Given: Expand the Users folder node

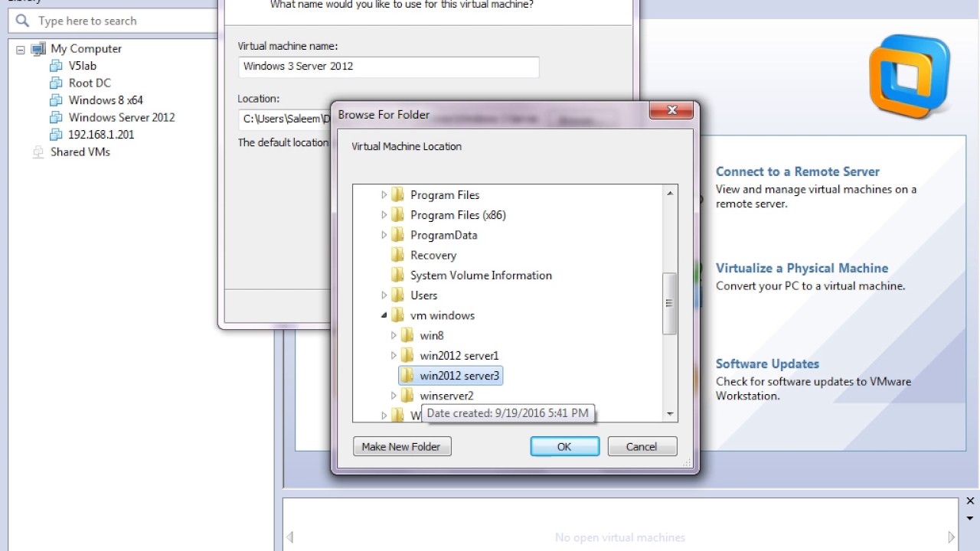Looking at the screenshot, I should 384,295.
